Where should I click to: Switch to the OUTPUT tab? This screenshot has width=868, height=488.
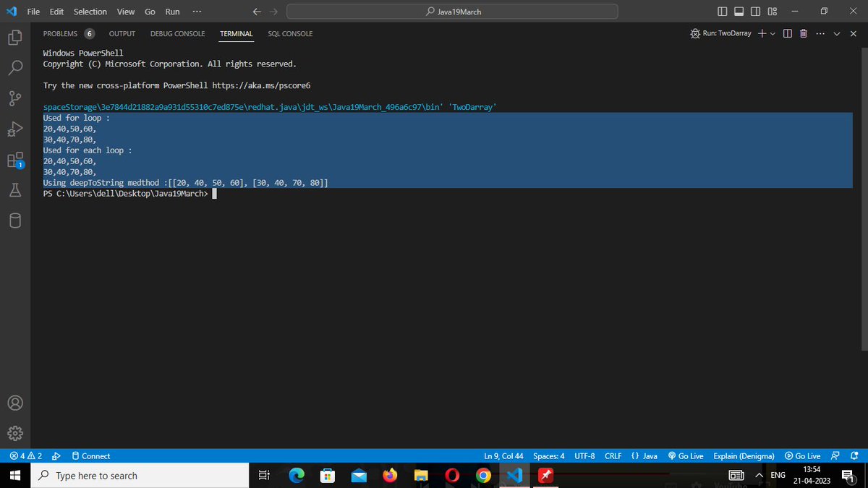(x=122, y=34)
